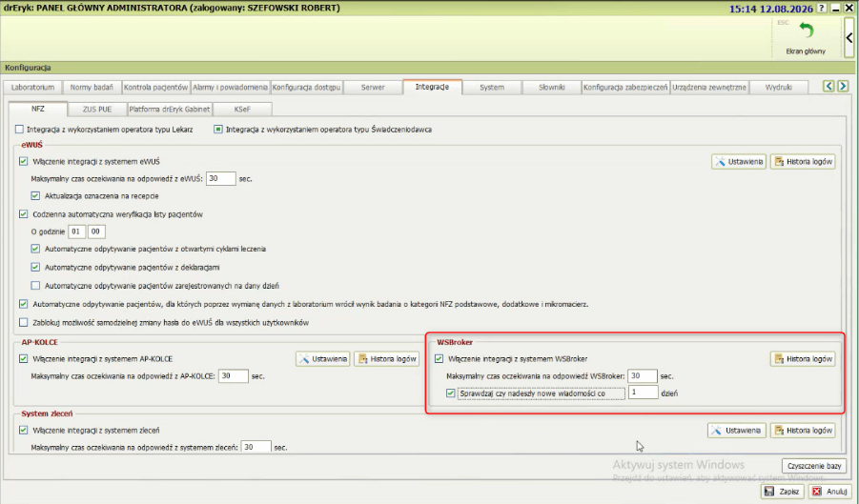Open System zleceń Ustawienia settings
859x504 pixels.
click(x=736, y=431)
